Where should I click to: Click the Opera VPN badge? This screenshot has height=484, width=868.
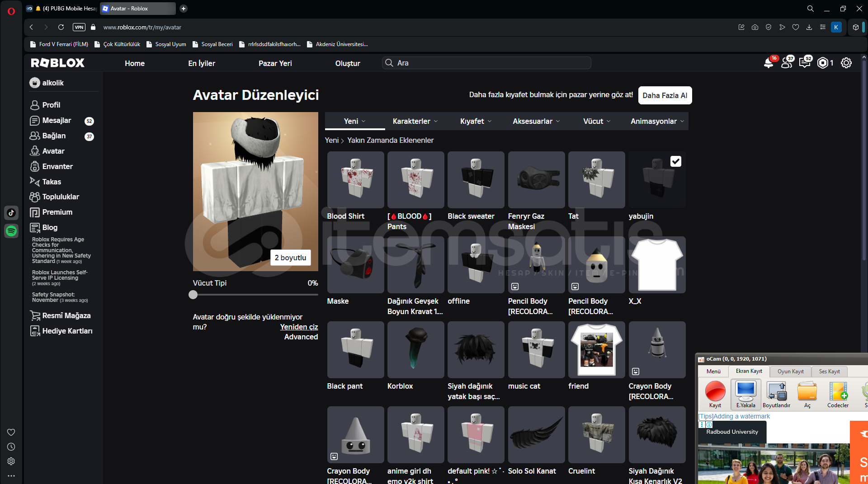tap(79, 27)
